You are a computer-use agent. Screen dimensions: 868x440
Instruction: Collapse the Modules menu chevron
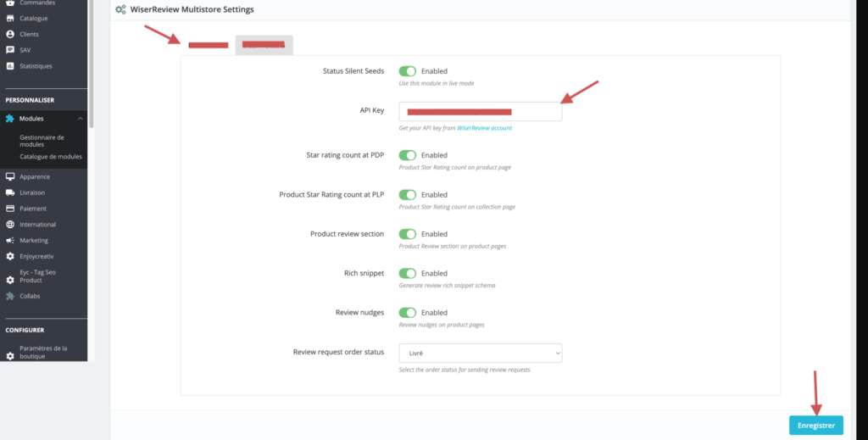(80, 119)
